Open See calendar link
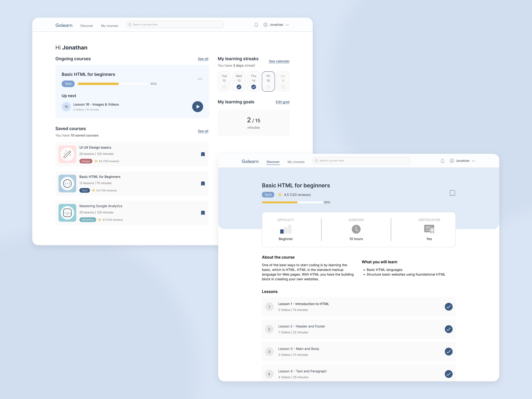The width and height of the screenshot is (532, 399). click(x=279, y=61)
